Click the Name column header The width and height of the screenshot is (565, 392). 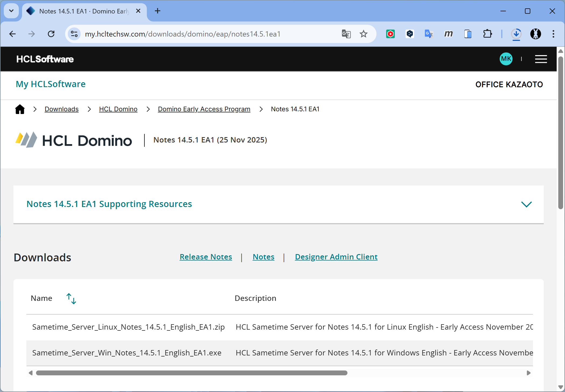tap(41, 298)
